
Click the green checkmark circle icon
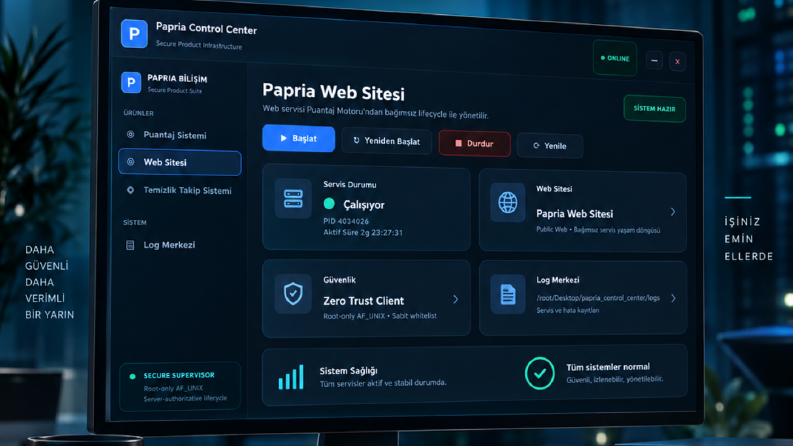coord(540,373)
